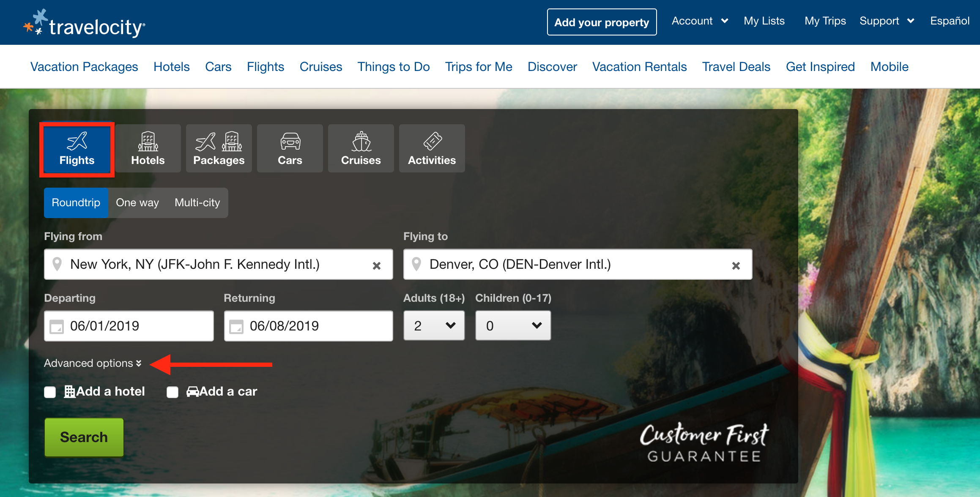
Task: Choose Multi-city trip type
Action: click(197, 203)
